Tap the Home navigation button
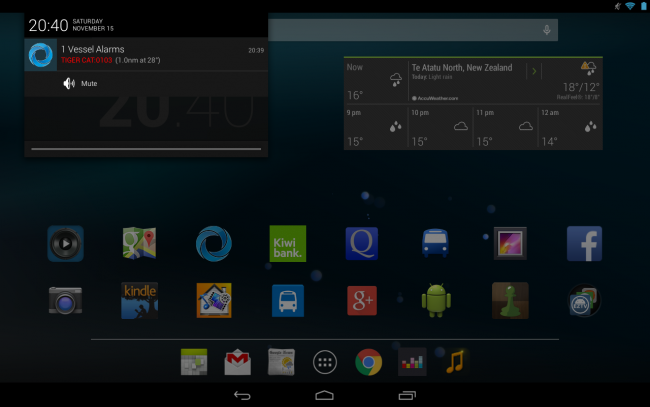 [x=325, y=395]
